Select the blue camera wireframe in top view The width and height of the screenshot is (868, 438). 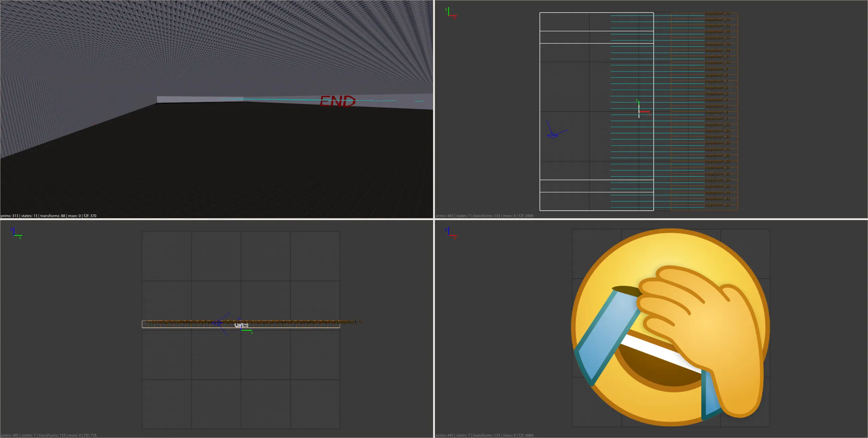(x=556, y=130)
